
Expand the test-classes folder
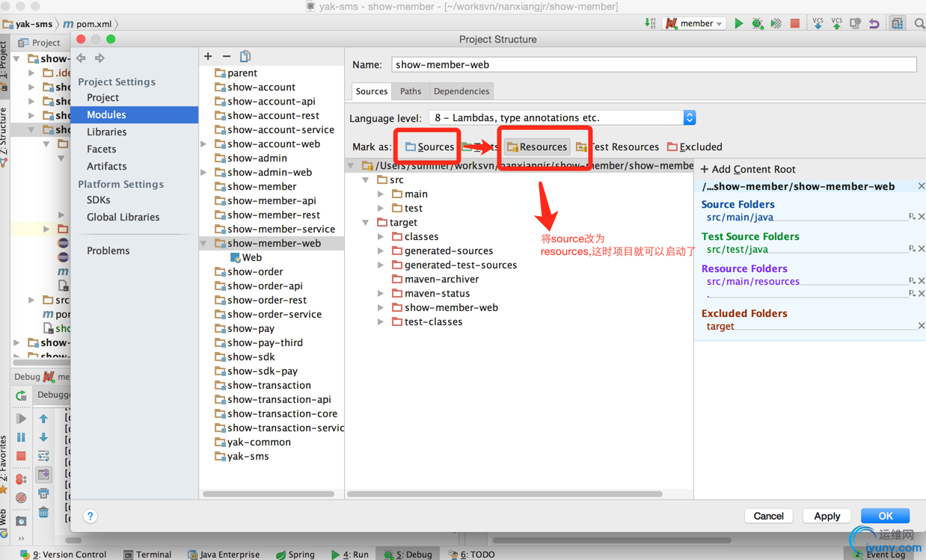click(381, 322)
